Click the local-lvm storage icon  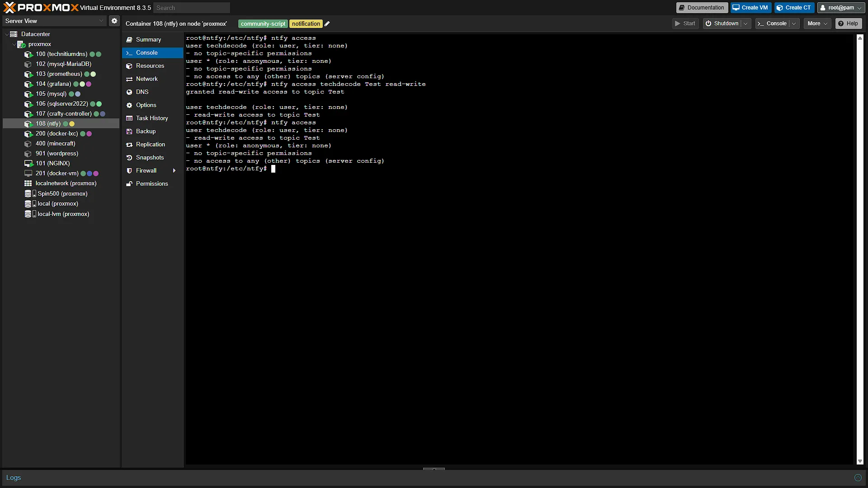pos(30,214)
